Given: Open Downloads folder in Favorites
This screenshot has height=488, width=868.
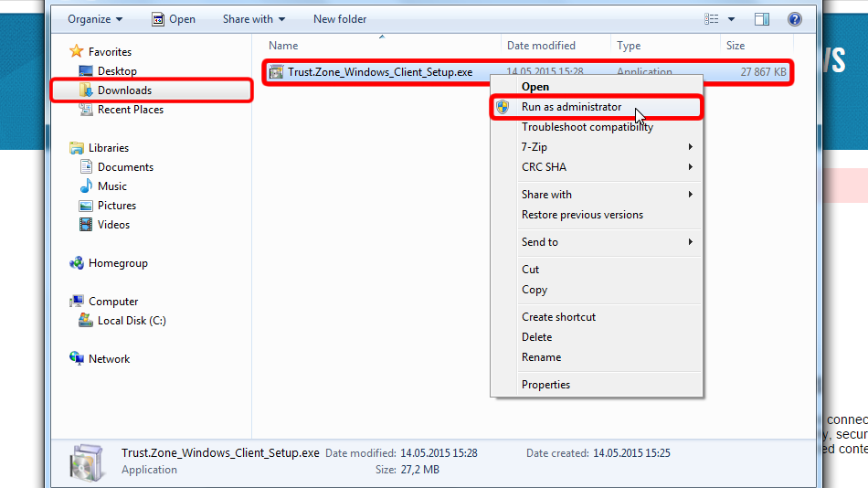Looking at the screenshot, I should point(124,90).
